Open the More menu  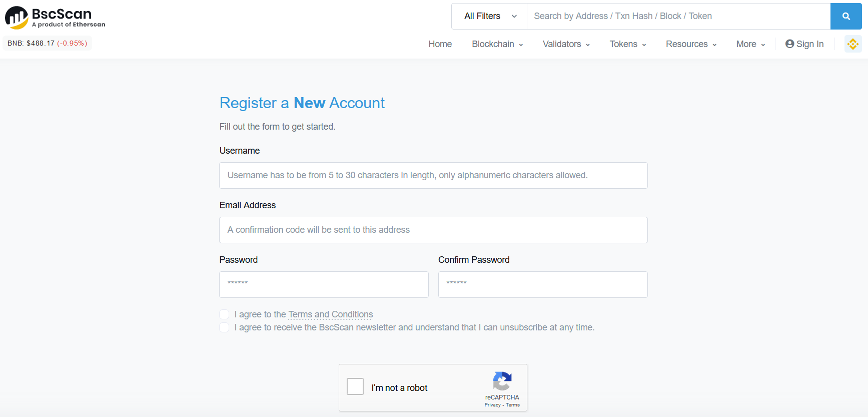coord(750,44)
